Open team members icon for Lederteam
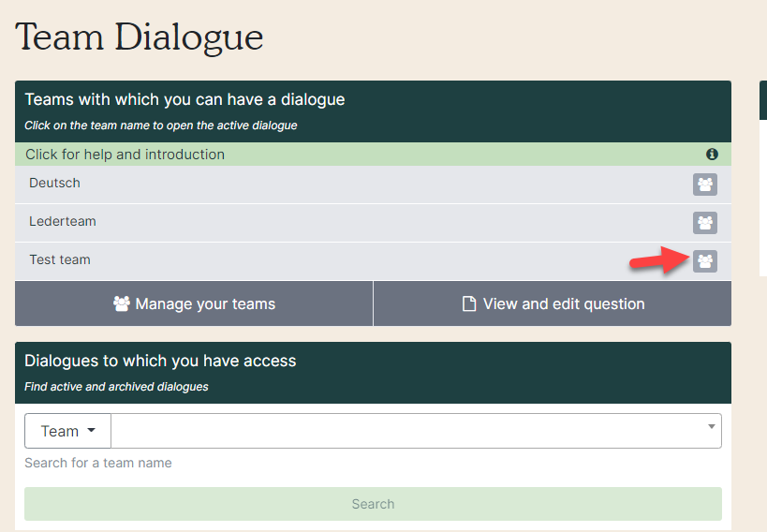This screenshot has height=532, width=767. (705, 223)
